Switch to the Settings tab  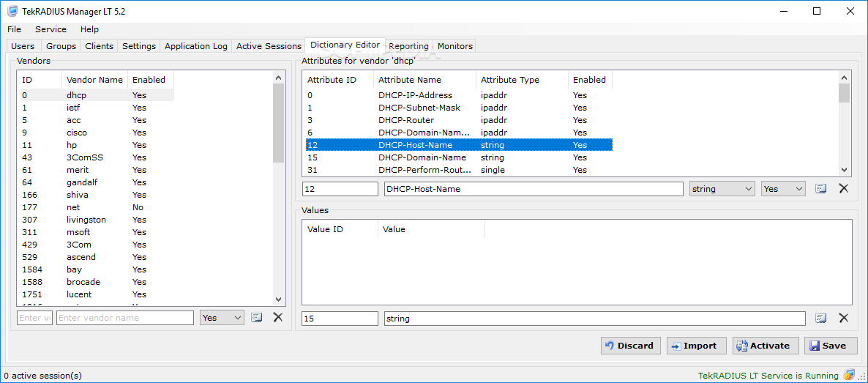point(139,46)
